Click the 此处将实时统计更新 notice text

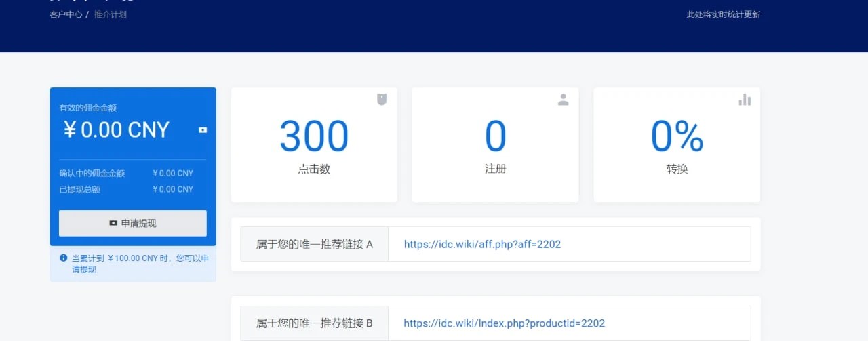pyautogui.click(x=723, y=14)
